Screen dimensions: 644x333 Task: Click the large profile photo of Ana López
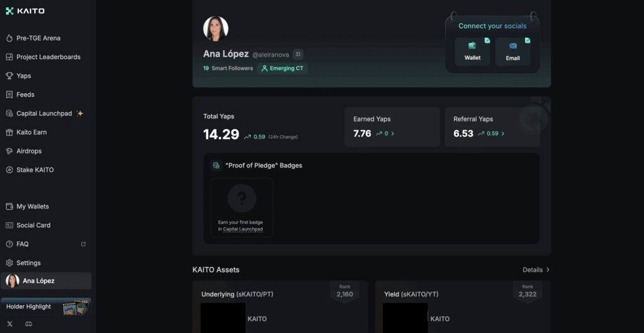click(x=216, y=29)
